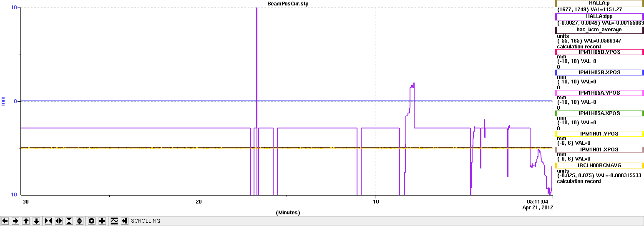Click the return-to-scrolling arrow icon
The height and width of the screenshot is (226, 644).
tap(125, 221)
